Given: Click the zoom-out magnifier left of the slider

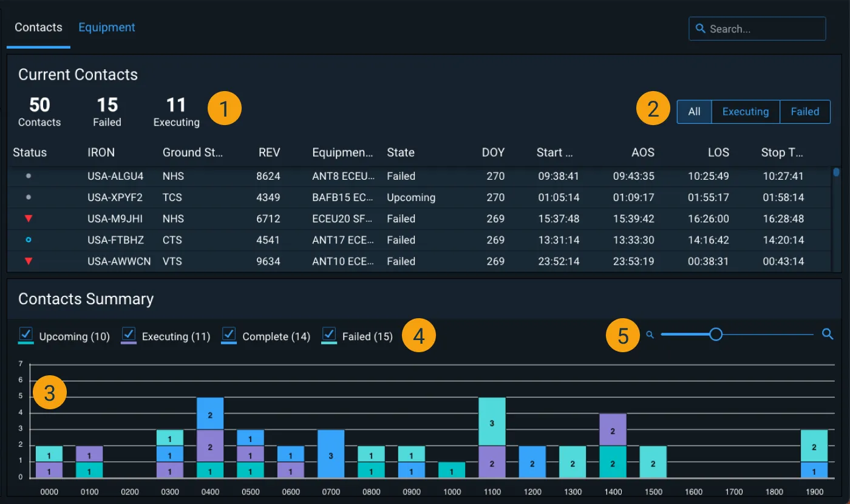Looking at the screenshot, I should click(x=650, y=334).
